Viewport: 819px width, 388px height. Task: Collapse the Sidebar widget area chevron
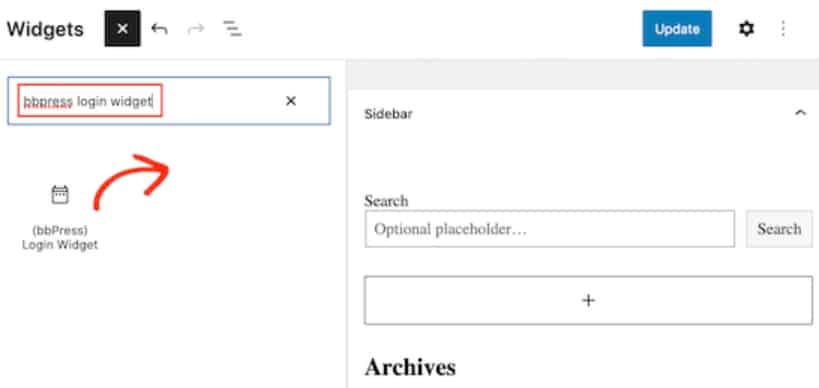pyautogui.click(x=800, y=113)
